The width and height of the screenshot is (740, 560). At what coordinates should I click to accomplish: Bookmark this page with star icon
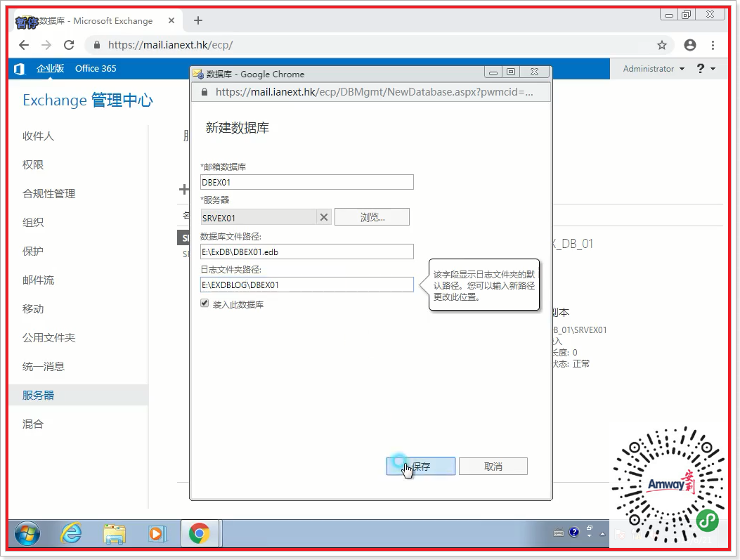tap(662, 45)
